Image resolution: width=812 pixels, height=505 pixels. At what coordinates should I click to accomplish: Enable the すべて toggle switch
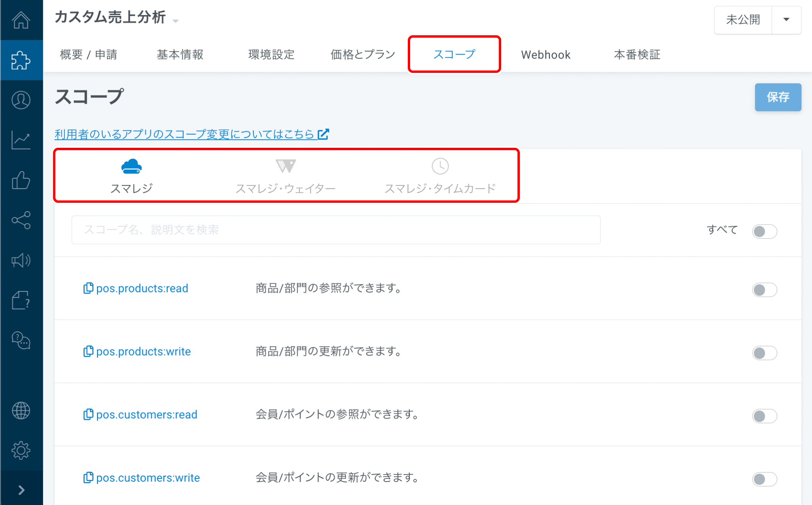(764, 231)
